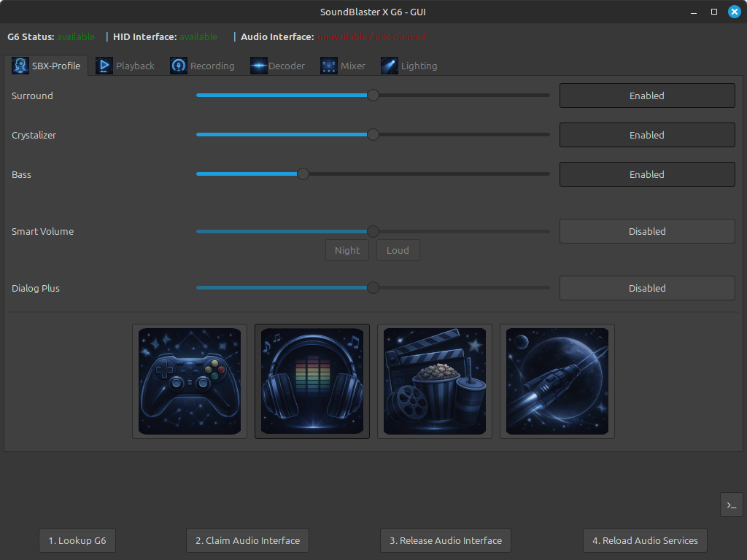Click the Bass slider handle

[303, 174]
